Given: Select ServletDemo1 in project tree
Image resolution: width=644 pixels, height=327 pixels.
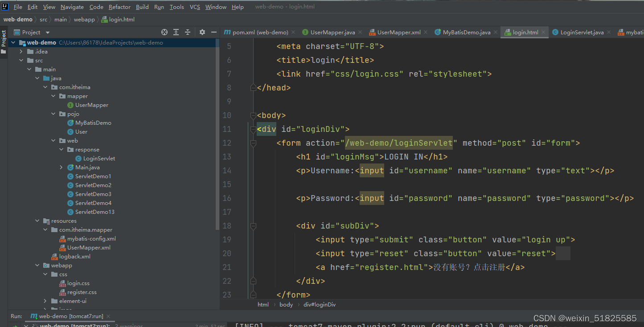Looking at the screenshot, I should (93, 176).
